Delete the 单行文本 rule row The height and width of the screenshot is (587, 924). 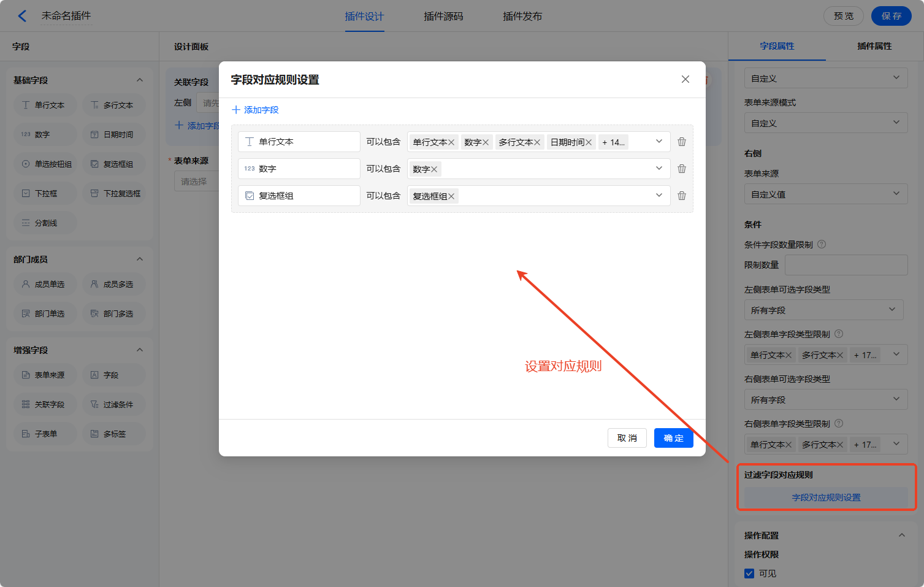click(x=681, y=142)
